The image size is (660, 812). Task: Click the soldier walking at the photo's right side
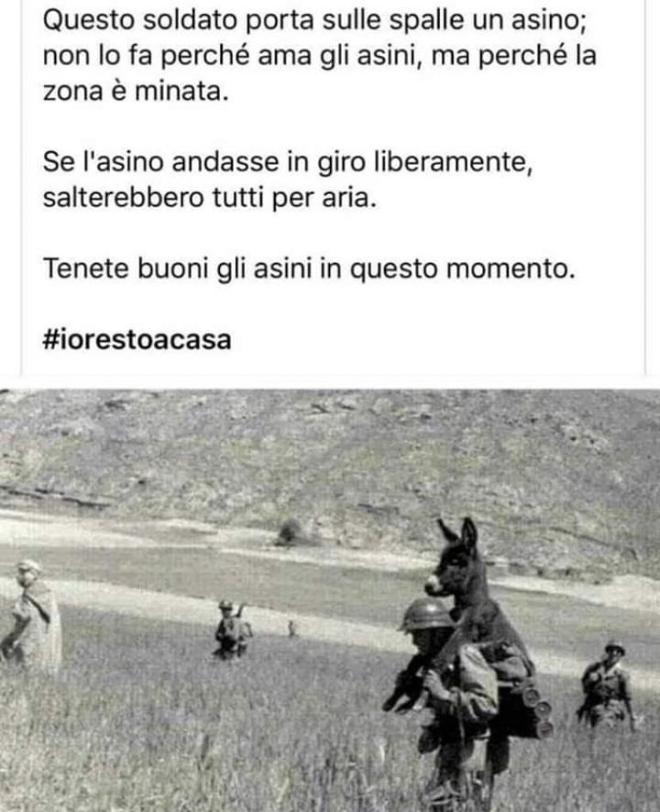[x=606, y=685]
